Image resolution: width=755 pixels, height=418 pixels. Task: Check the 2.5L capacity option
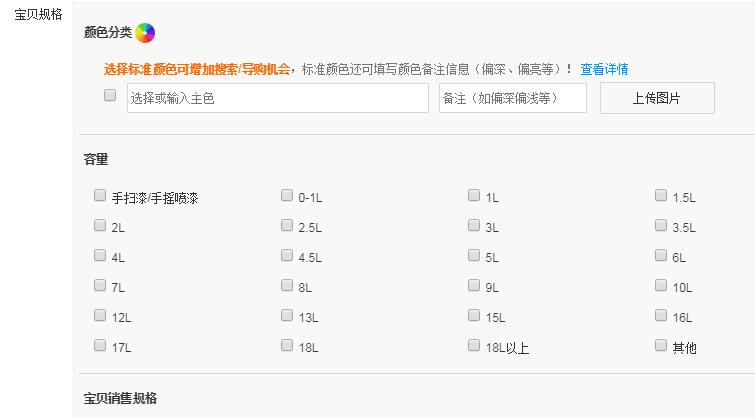(286, 225)
